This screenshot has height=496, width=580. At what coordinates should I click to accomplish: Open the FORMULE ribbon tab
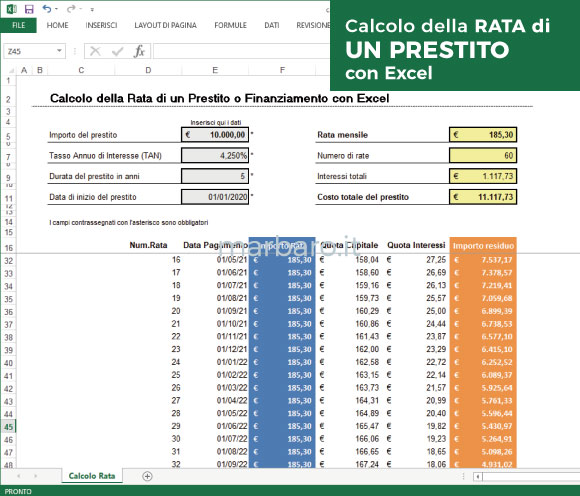tap(230, 25)
